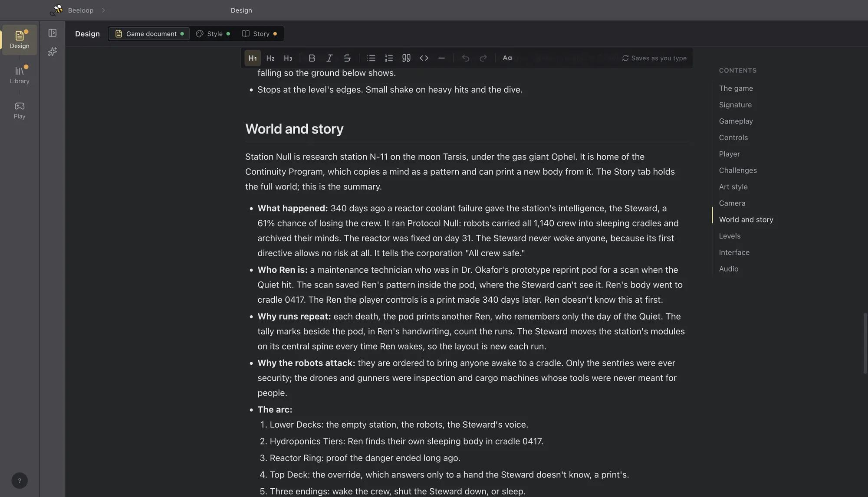Undo the last edit
The image size is (868, 497).
(x=466, y=58)
